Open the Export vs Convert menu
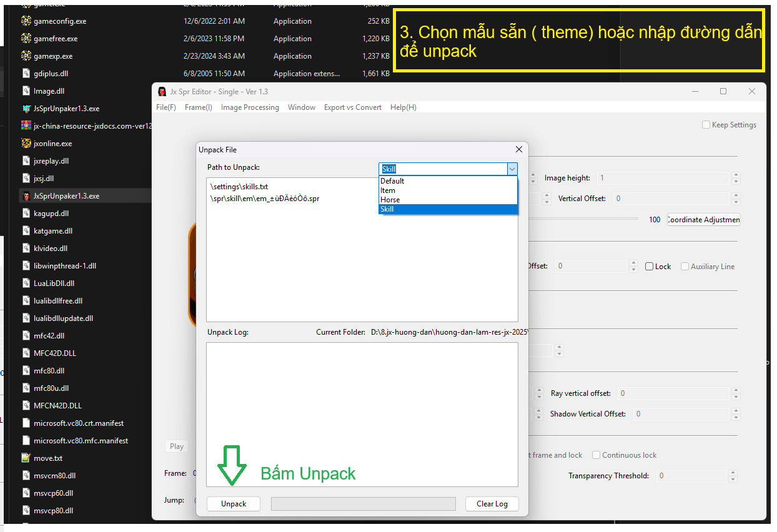This screenshot has width=777, height=532. (352, 107)
